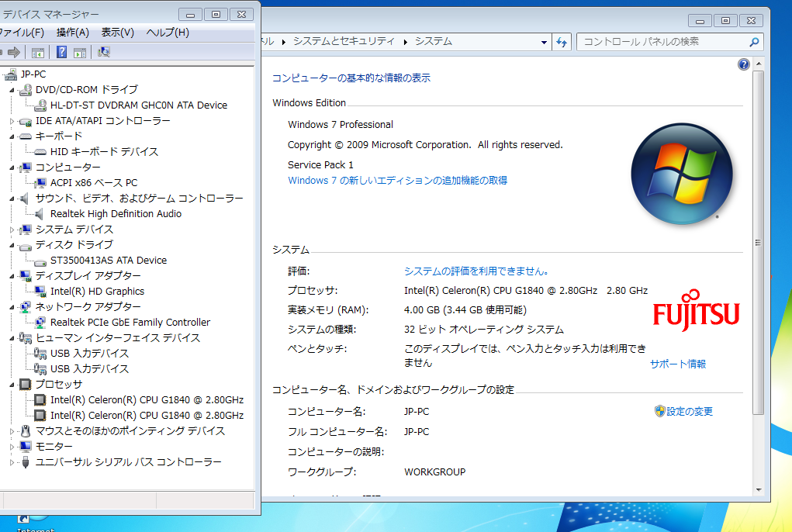The height and width of the screenshot is (532, 792).
Task: Expand the システム デバイス node
Action: (12, 230)
